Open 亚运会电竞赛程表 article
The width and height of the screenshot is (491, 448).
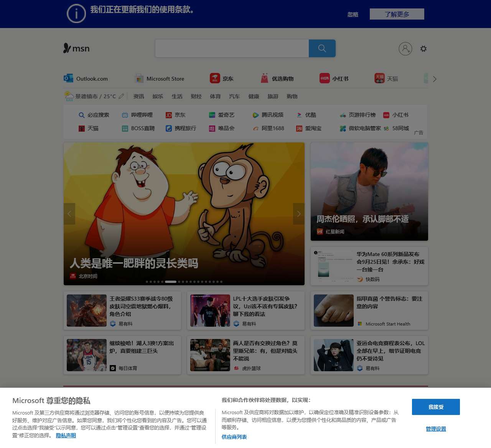[369, 355]
